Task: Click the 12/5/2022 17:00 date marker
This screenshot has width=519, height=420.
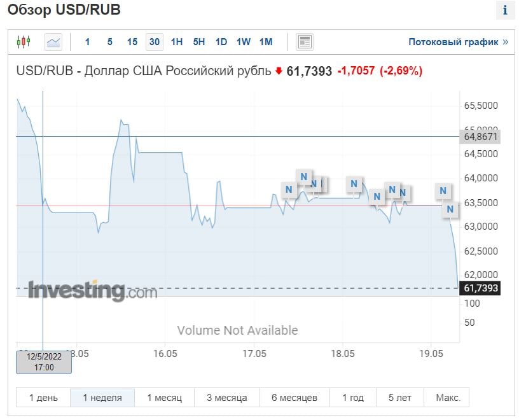Action: 44,362
